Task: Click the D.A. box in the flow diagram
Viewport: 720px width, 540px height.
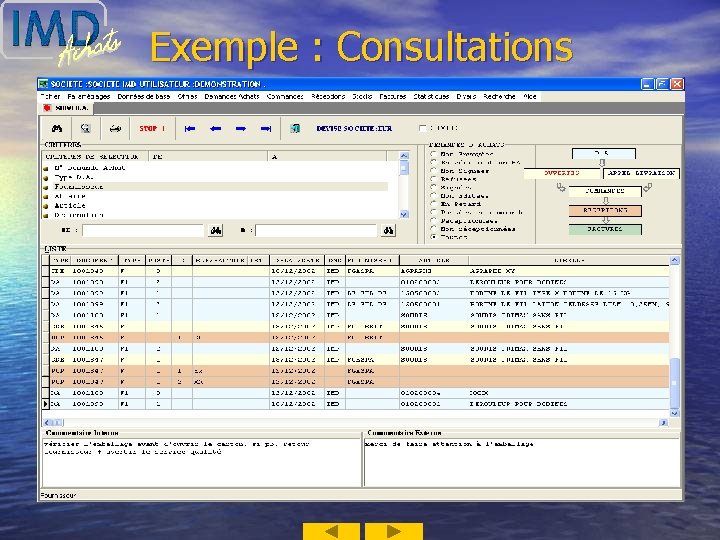Action: pyautogui.click(x=604, y=153)
